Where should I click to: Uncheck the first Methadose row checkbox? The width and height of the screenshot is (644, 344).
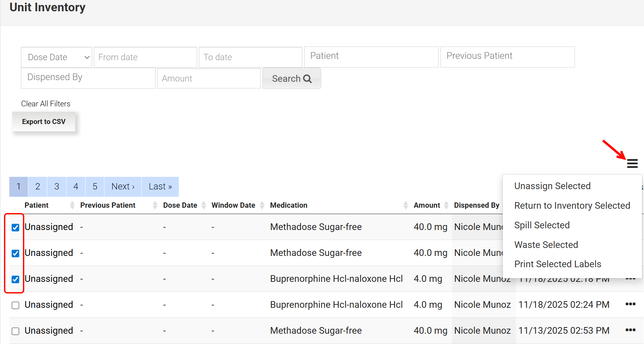(15, 227)
